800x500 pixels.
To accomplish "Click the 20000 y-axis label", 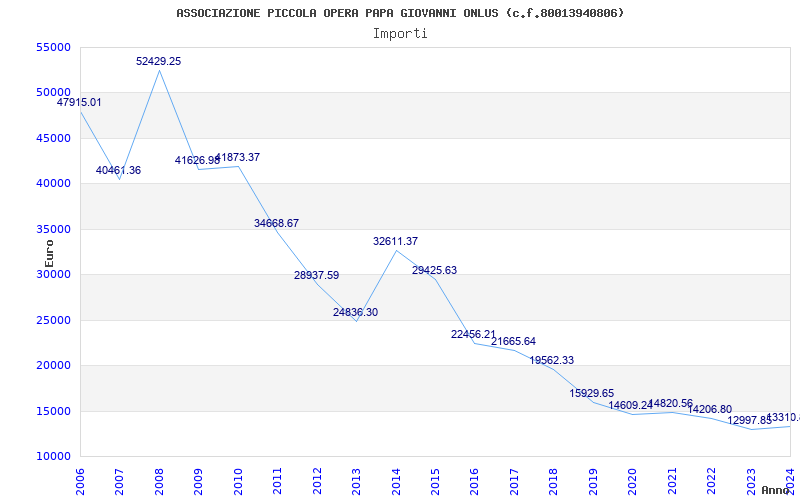I will coord(54,365).
